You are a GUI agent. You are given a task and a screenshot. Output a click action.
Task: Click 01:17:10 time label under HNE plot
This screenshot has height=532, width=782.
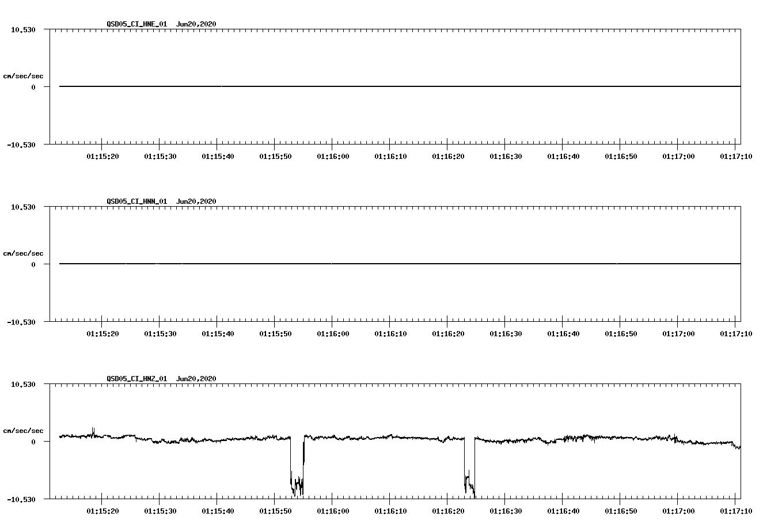[736, 156]
